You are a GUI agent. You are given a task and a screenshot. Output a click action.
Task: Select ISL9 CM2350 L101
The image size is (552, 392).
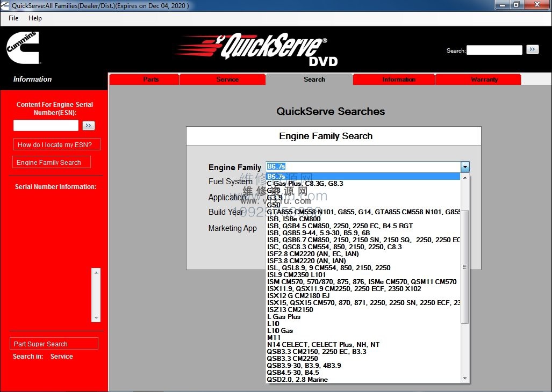pos(363,274)
